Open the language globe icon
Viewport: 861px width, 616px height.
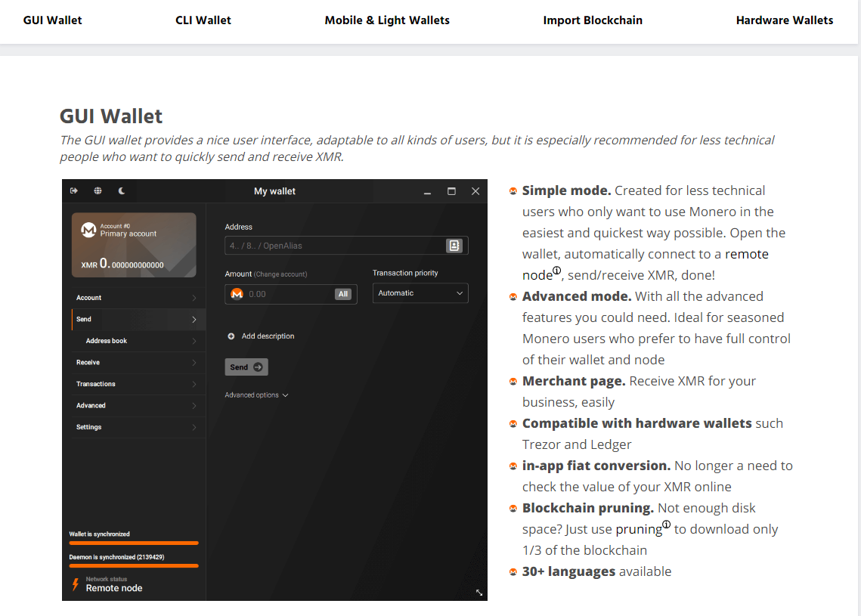point(98,190)
